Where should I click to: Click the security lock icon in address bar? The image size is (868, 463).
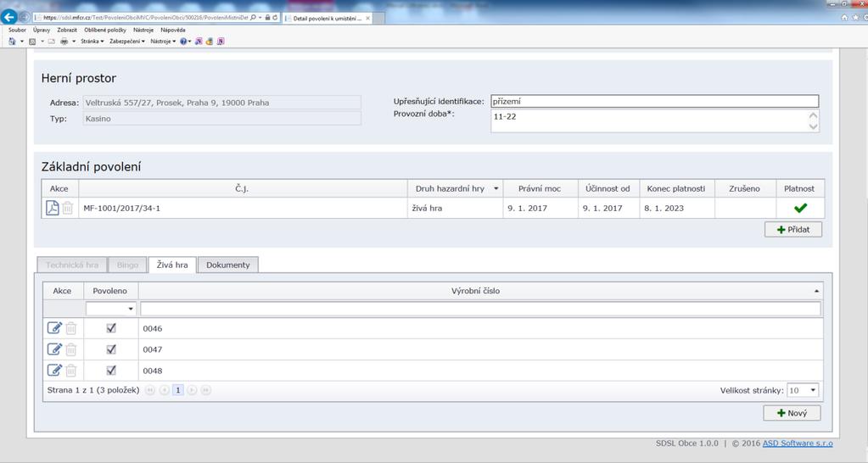tap(267, 18)
